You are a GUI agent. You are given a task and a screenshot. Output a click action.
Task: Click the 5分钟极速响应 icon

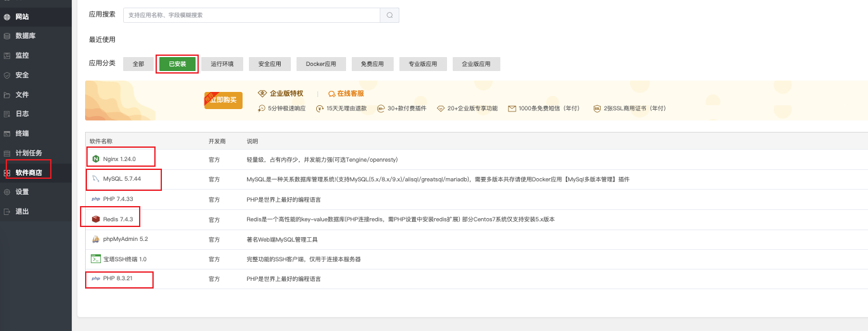tap(262, 108)
